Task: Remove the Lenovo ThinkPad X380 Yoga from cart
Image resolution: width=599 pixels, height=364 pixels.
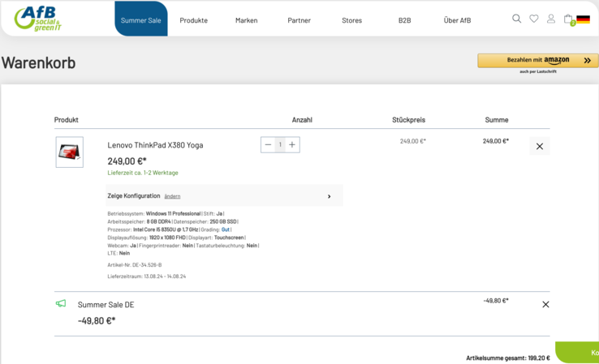Action: coord(540,146)
